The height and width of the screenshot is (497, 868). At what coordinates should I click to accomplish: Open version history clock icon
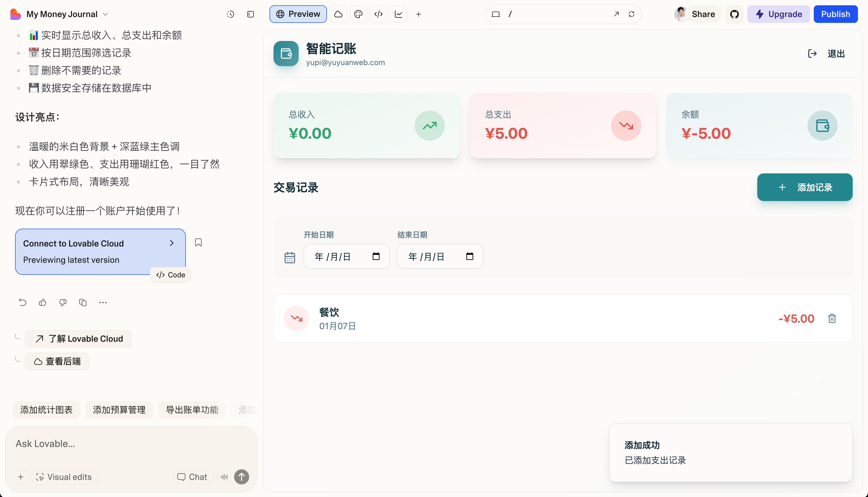pyautogui.click(x=230, y=14)
